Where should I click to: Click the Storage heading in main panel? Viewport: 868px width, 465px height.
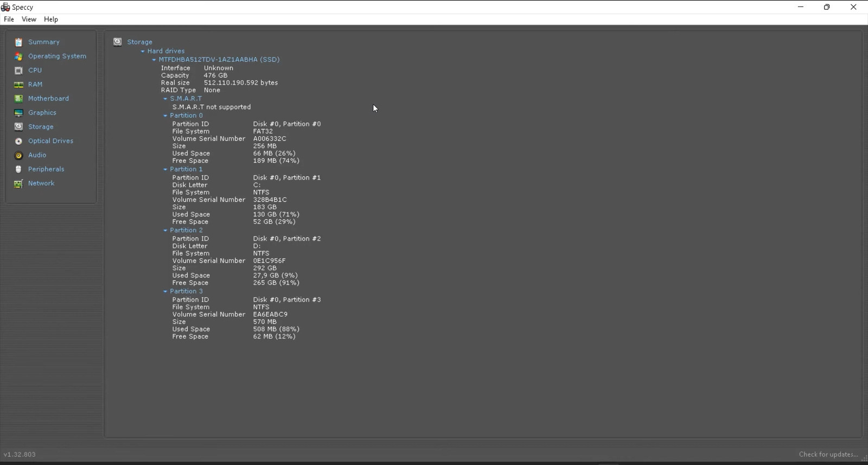click(x=139, y=42)
